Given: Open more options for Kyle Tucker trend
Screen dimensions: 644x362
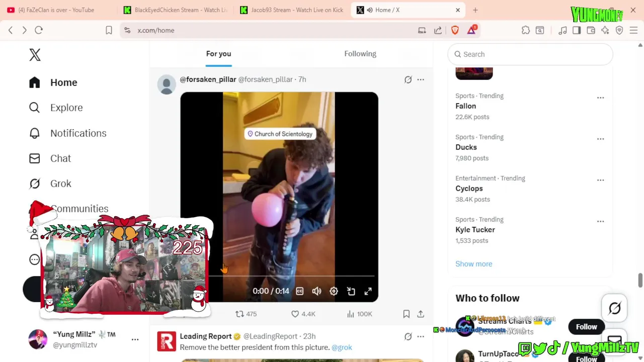Looking at the screenshot, I should 600,221.
